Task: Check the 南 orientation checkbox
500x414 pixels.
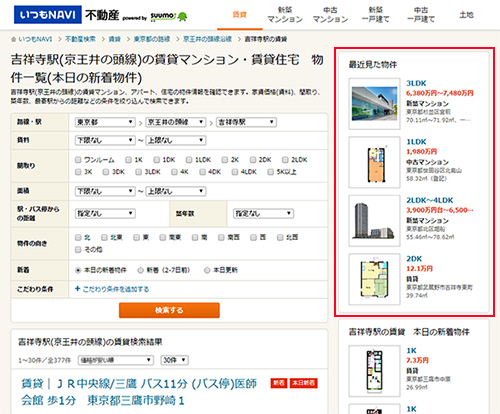Action: coord(195,237)
